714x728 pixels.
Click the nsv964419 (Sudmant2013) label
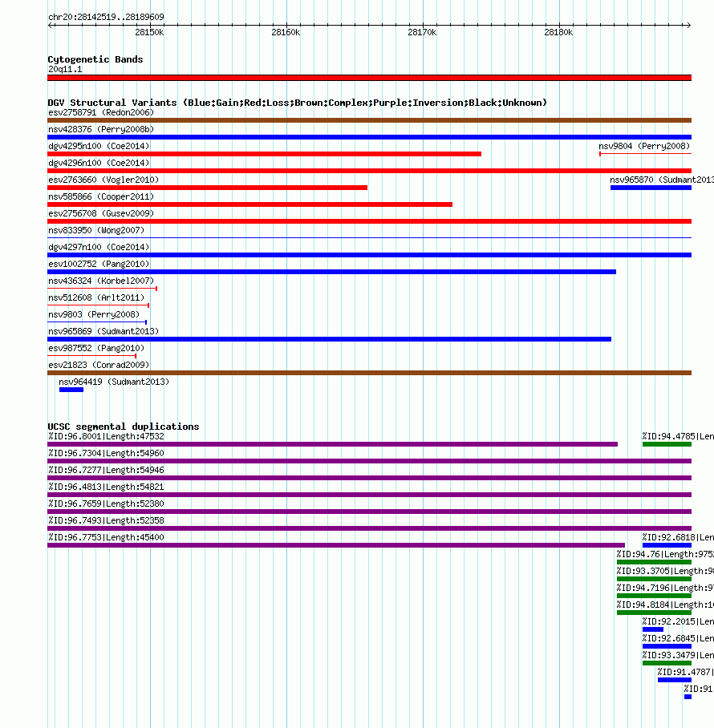click(x=114, y=382)
